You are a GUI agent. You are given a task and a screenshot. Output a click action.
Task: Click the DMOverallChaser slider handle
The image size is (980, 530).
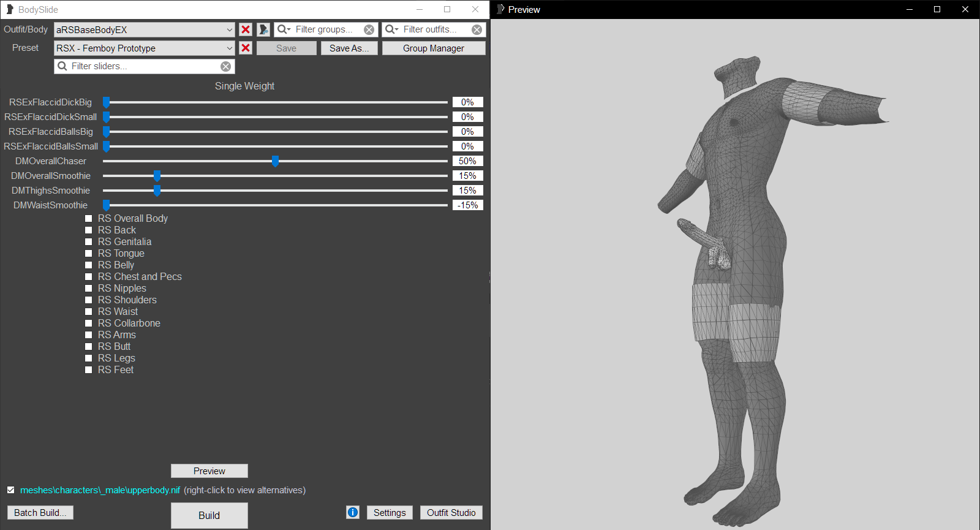(x=275, y=161)
